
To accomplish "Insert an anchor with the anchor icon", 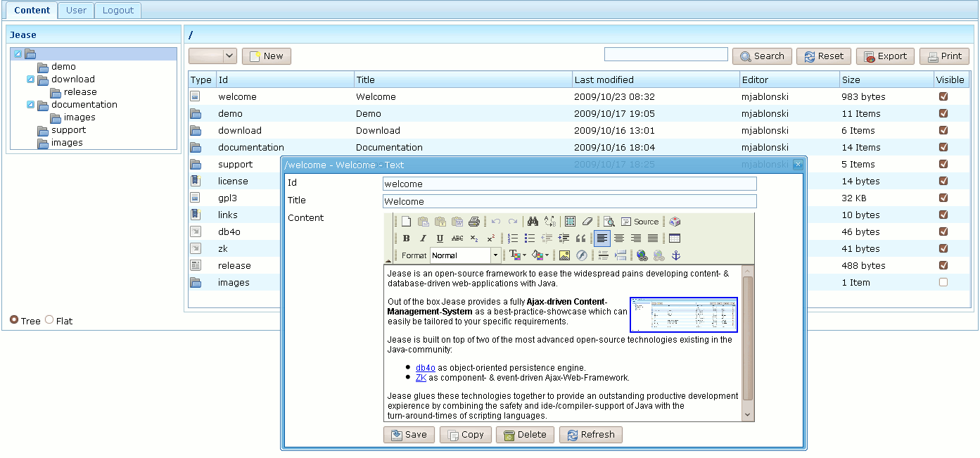I will (x=676, y=255).
